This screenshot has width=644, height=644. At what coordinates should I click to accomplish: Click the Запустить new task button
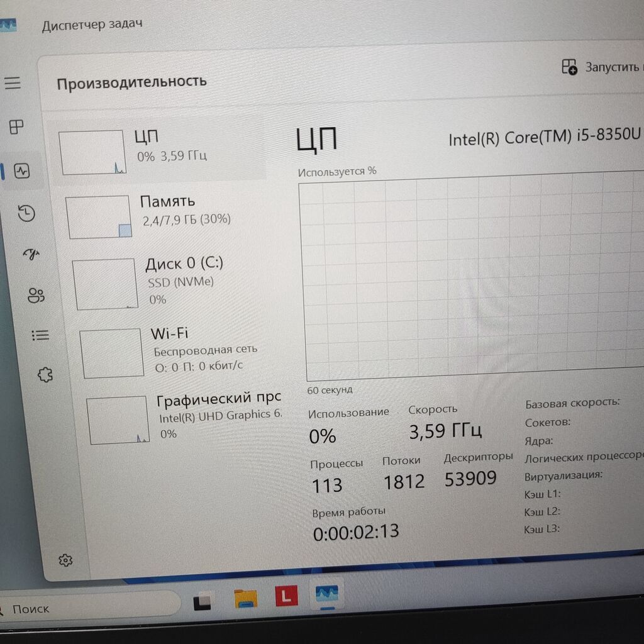[602, 67]
